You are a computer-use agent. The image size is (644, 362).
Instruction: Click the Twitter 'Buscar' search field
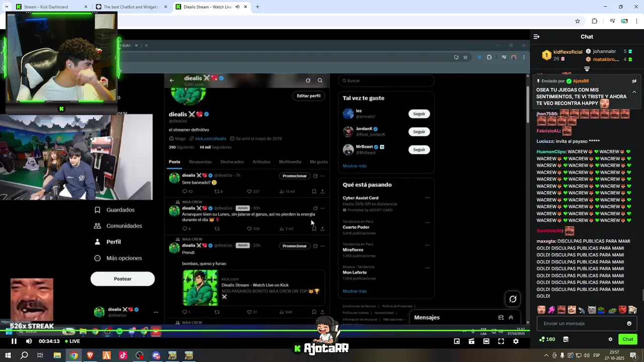pyautogui.click(x=386, y=80)
